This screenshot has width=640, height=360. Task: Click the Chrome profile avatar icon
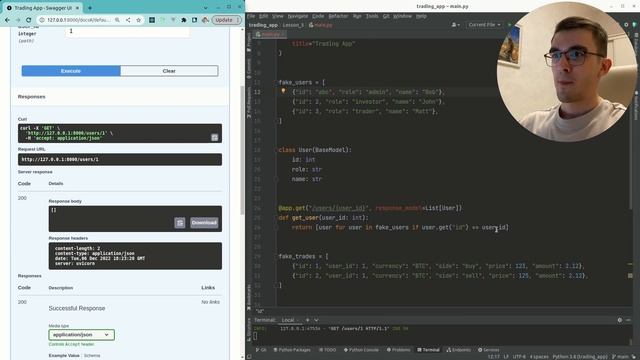point(205,20)
